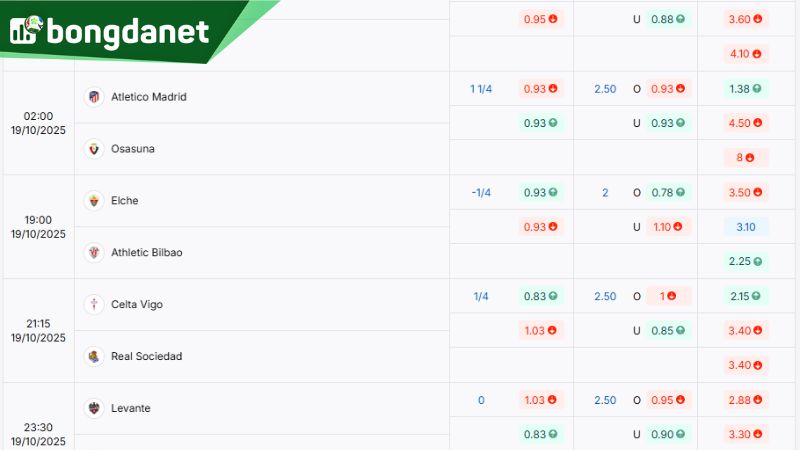800x450 pixels.
Task: Select Elche under odds 1.10
Action: (x=668, y=227)
